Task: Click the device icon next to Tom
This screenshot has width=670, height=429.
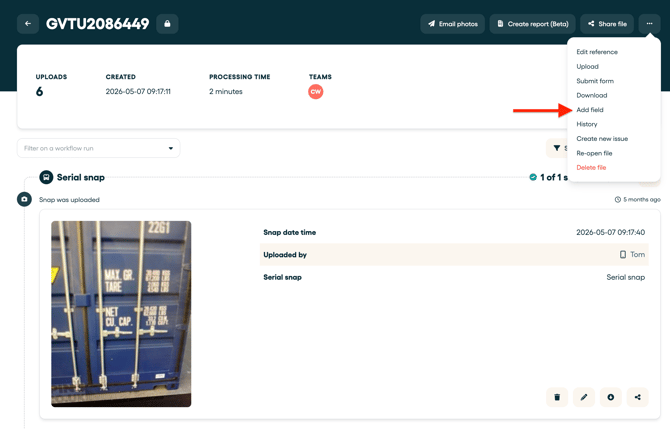Action: (x=623, y=255)
